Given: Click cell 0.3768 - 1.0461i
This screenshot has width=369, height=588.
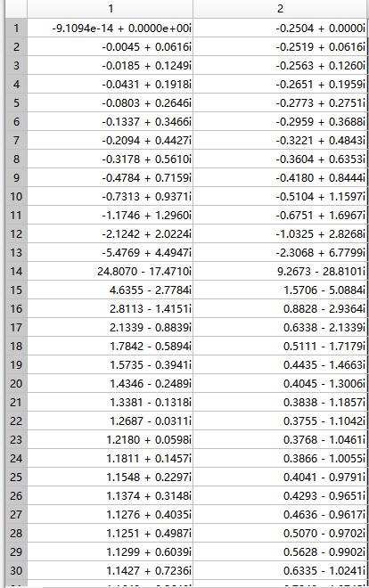Looking at the screenshot, I should coord(280,439).
